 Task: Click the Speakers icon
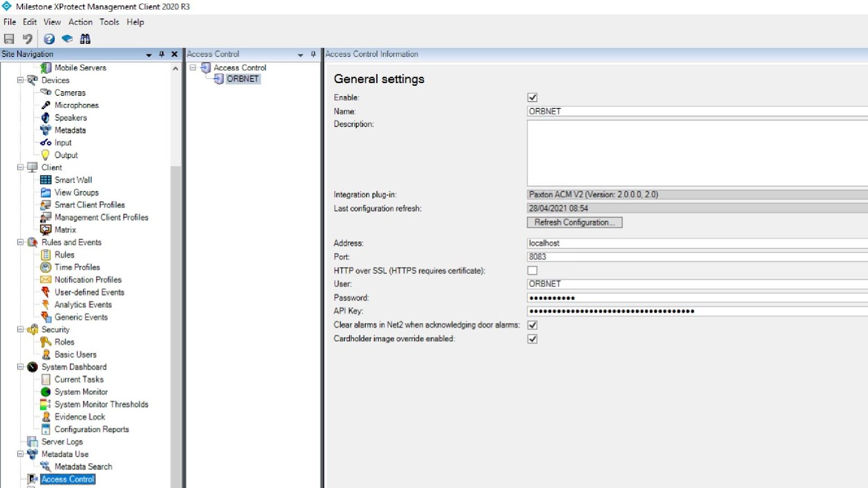click(46, 117)
